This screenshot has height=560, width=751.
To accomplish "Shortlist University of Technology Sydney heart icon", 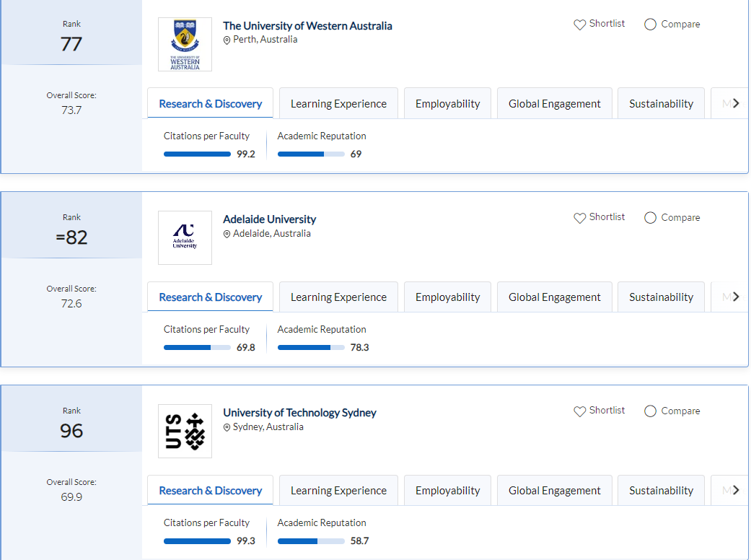I will click(579, 411).
